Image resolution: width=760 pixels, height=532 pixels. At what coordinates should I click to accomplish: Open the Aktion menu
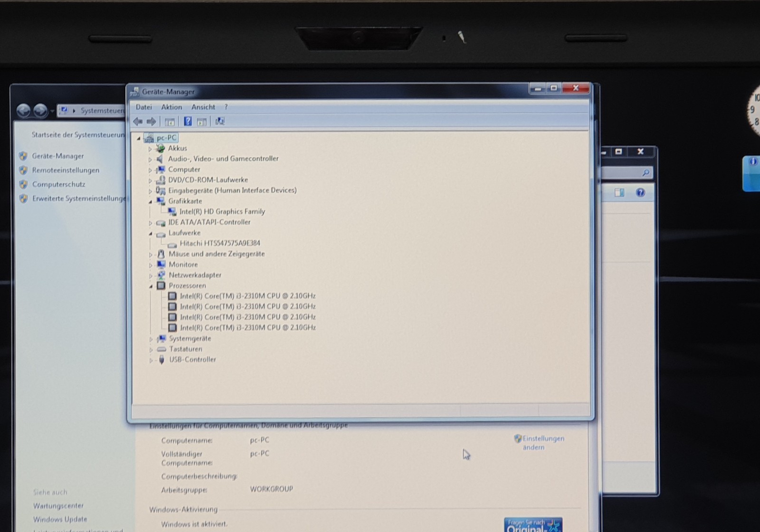point(171,107)
